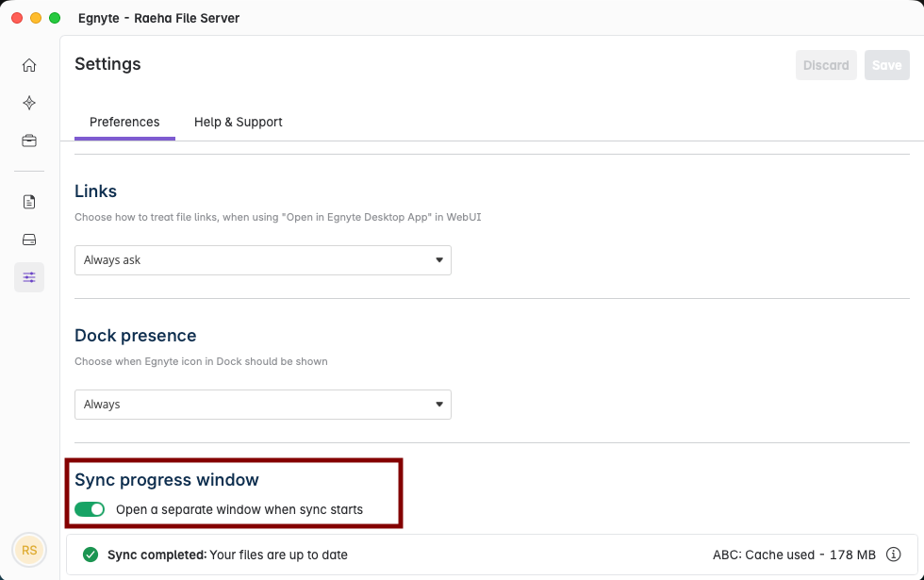Open the briefcase icon in sidebar
The height and width of the screenshot is (580, 924).
(x=29, y=141)
